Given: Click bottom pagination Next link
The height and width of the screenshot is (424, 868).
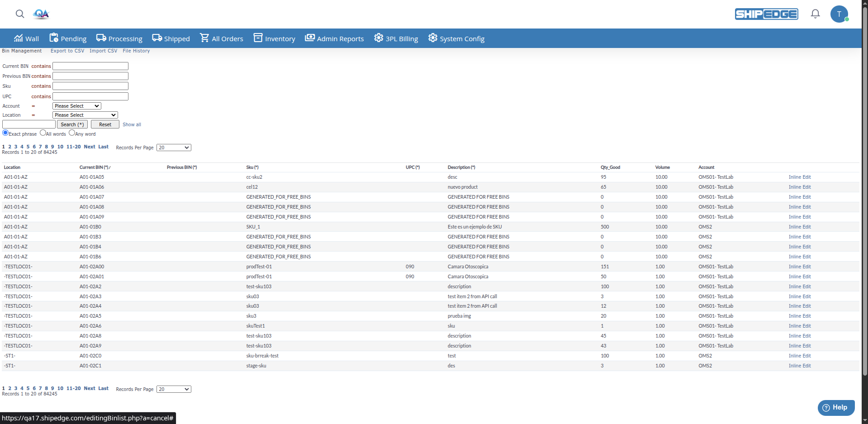Looking at the screenshot, I should pos(90,388).
